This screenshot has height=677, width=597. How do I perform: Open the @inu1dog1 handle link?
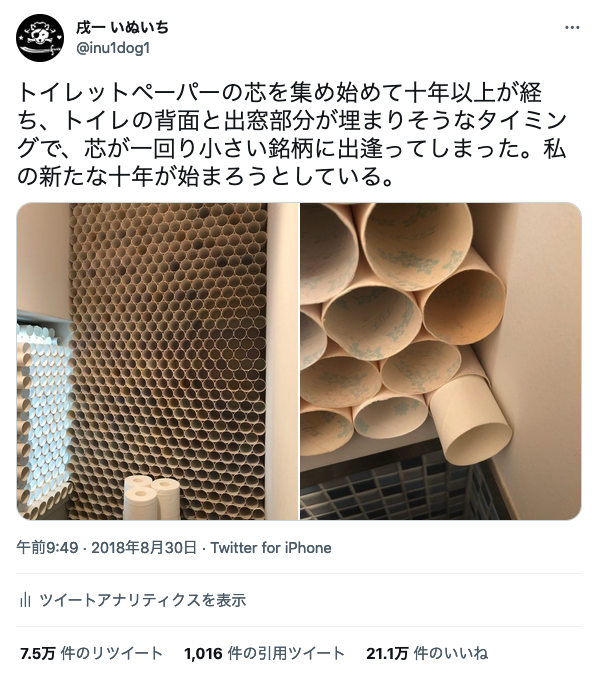pos(113,48)
